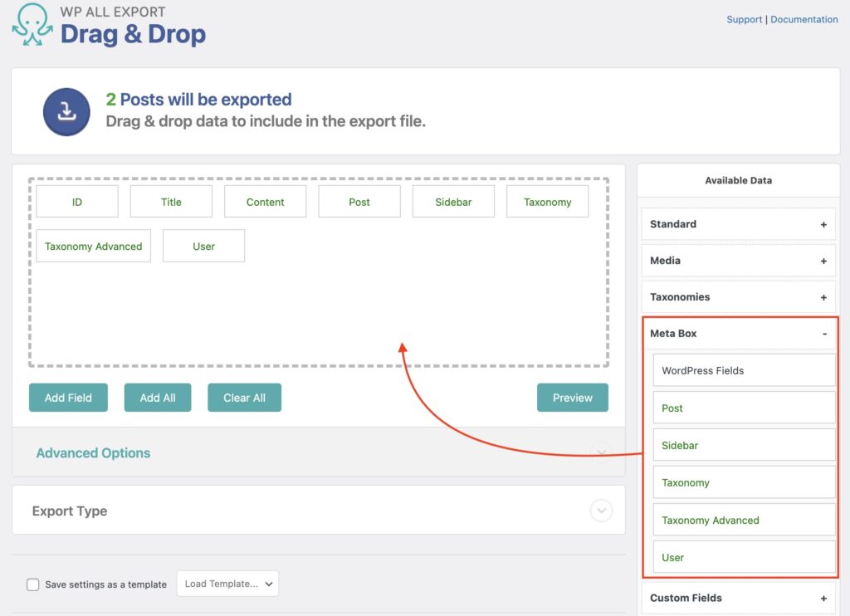This screenshot has height=616, width=850.
Task: Preview the export file
Action: 573,398
